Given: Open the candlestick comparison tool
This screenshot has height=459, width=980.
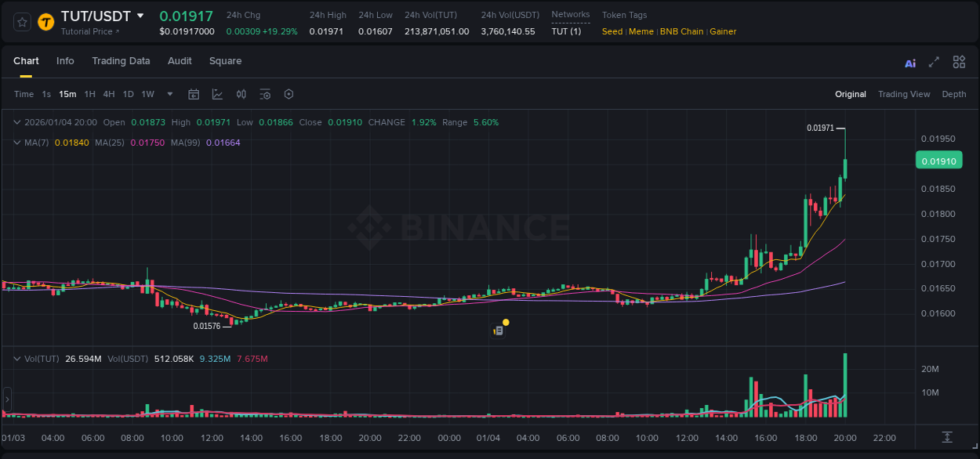Looking at the screenshot, I should point(241,94).
